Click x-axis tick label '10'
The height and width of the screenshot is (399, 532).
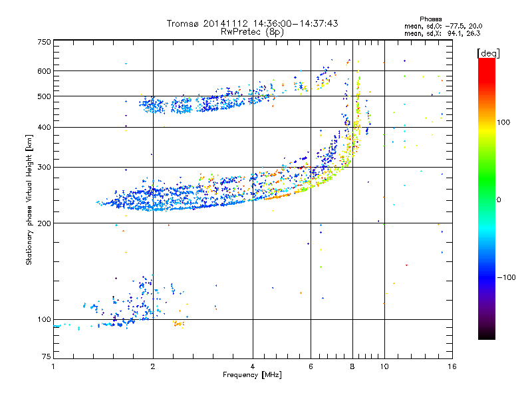(384, 366)
